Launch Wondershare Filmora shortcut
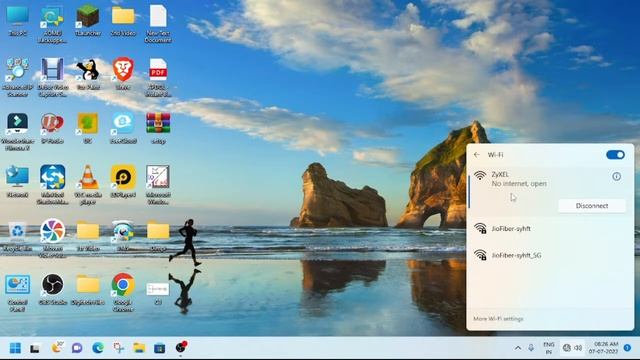This screenshot has width=640, height=360. [18, 131]
